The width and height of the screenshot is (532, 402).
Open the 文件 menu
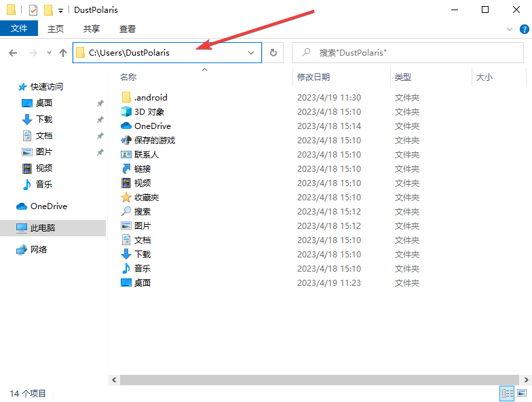19,29
